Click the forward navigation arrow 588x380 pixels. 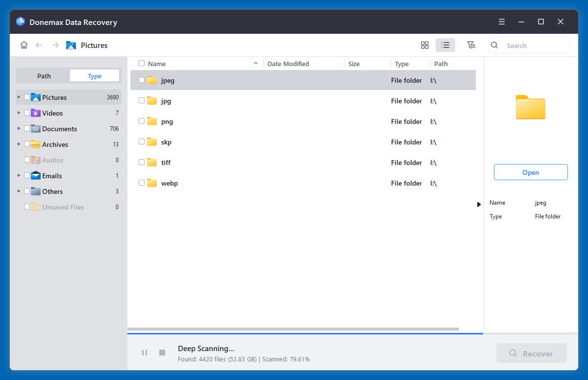coord(55,45)
